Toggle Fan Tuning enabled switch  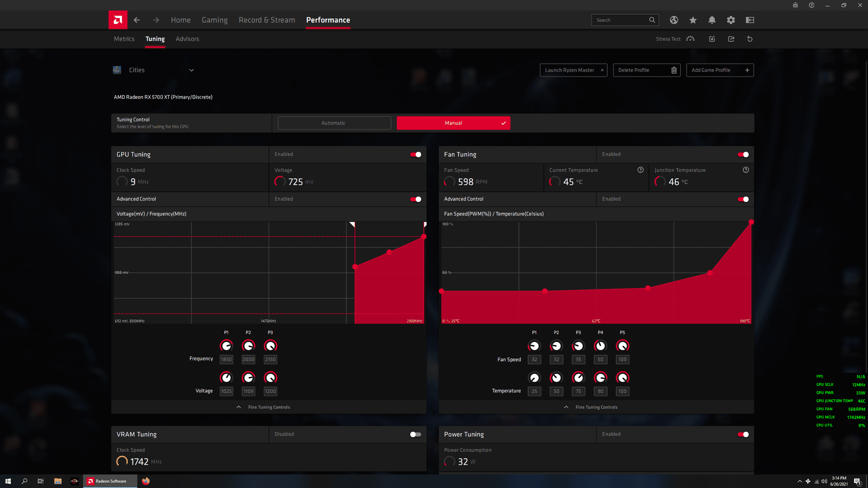[743, 154]
